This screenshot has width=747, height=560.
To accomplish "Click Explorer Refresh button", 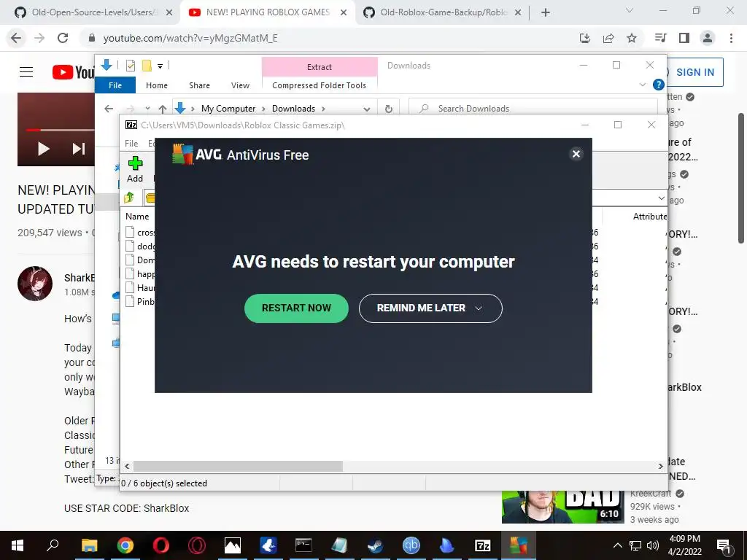I will click(389, 109).
